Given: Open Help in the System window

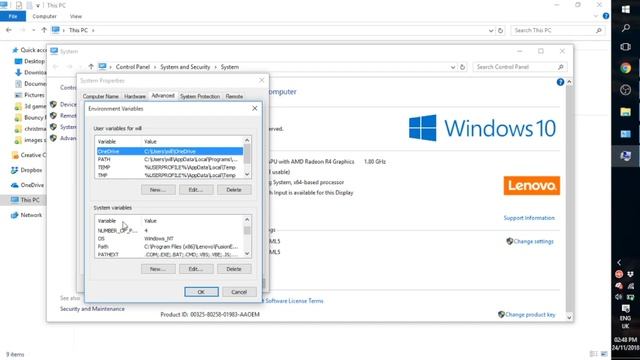Looking at the screenshot, I should tap(560, 82).
